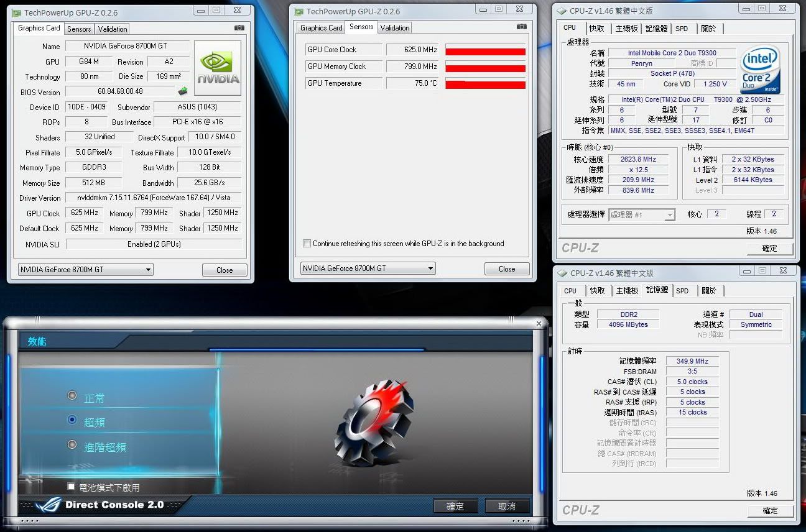Click the GPU Core Clock red graph bar
This screenshot has width=806, height=532.
coord(486,52)
